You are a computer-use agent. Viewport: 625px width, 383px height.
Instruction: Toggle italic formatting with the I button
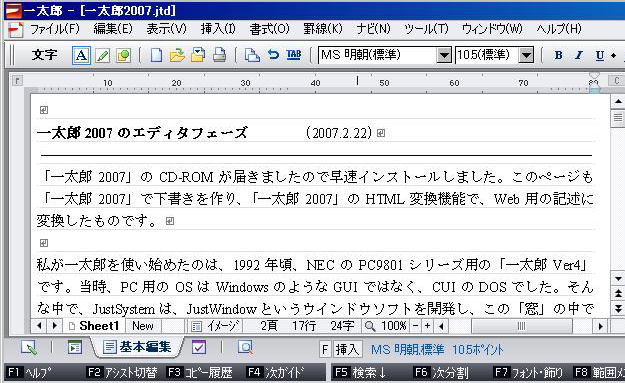[578, 55]
